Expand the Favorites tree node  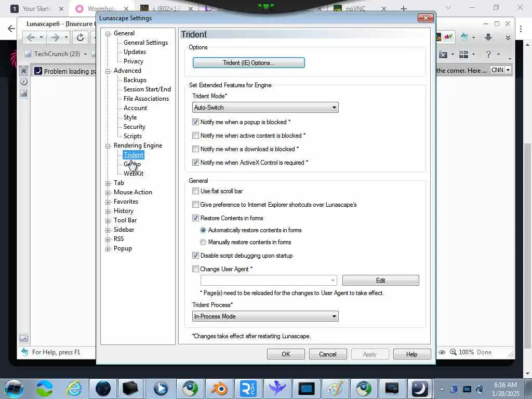click(108, 202)
